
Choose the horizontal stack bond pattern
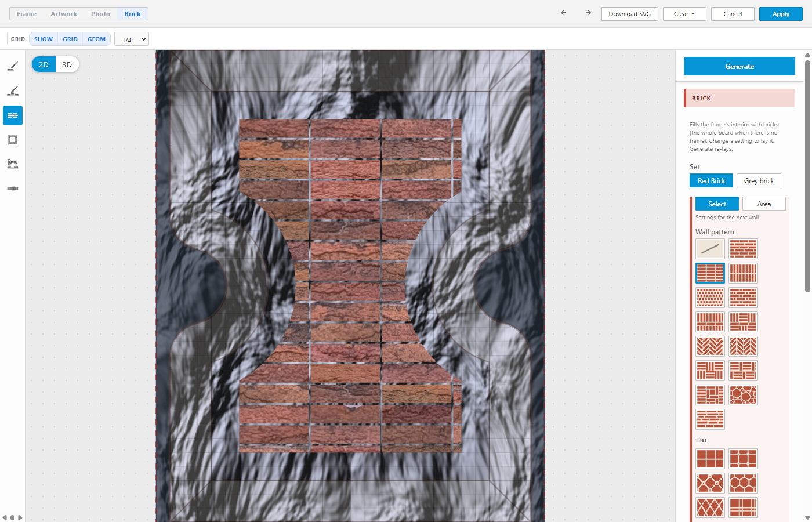710,273
